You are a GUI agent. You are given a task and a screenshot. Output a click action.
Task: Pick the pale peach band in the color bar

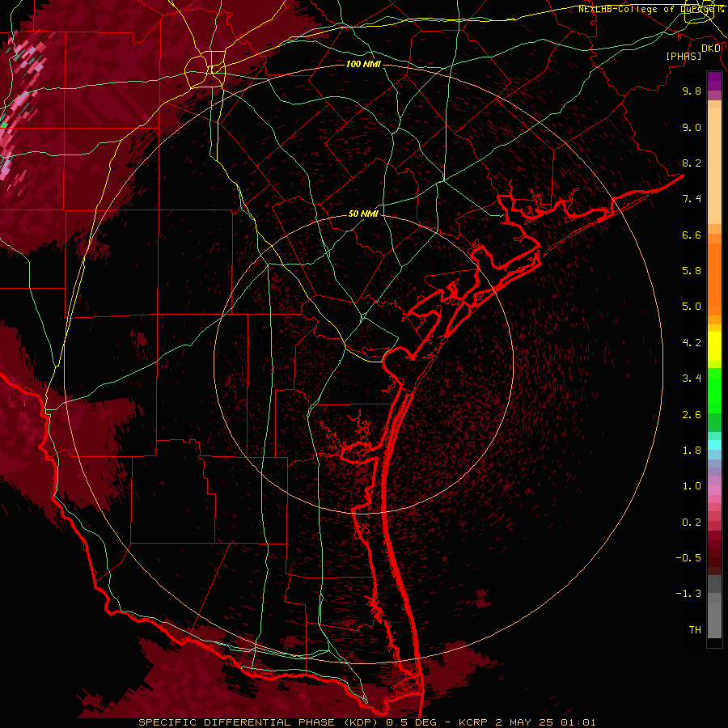coord(714,167)
